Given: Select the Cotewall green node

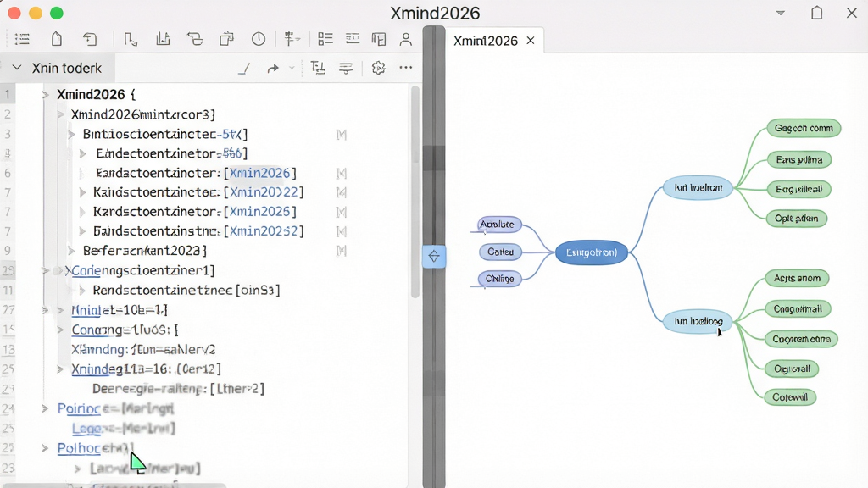Looking at the screenshot, I should [x=790, y=397].
